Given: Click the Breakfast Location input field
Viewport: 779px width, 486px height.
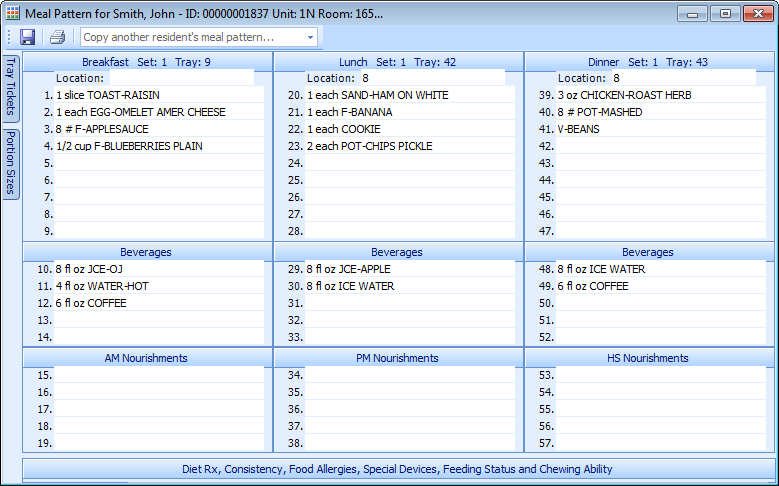Looking at the screenshot, I should 180,78.
